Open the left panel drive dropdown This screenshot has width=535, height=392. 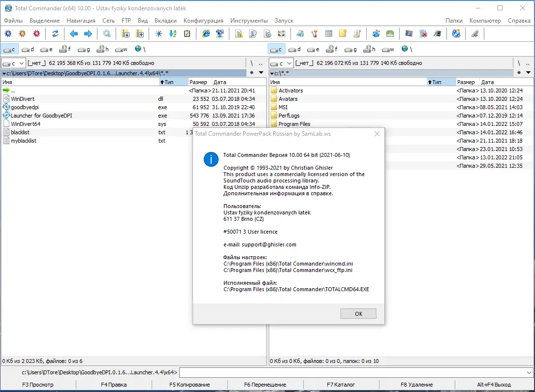click(x=12, y=63)
